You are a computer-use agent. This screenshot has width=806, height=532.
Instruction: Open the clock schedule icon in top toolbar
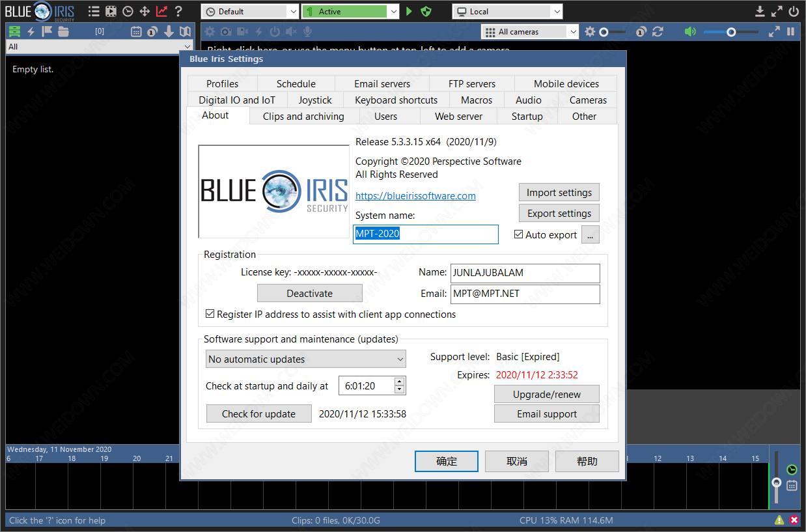(128, 11)
